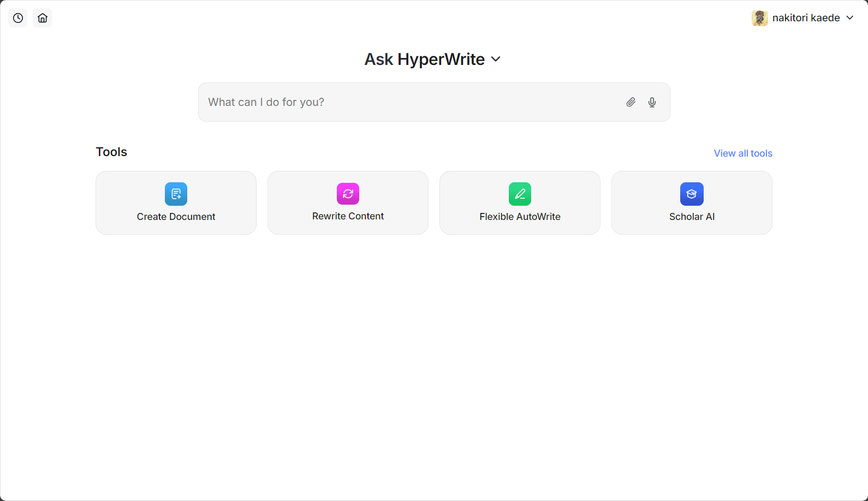Click the nakitori kaede profile avatar
This screenshot has height=501, width=868.
(760, 18)
